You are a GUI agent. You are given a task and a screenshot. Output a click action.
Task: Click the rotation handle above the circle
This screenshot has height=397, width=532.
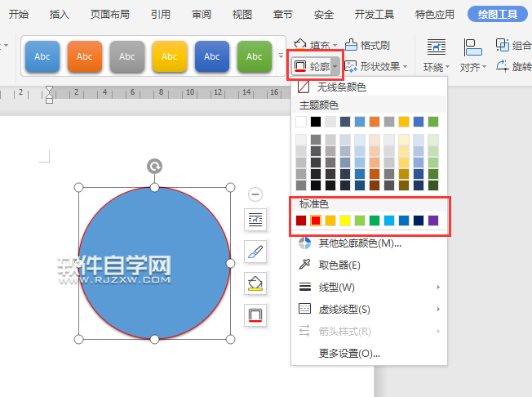tap(154, 167)
